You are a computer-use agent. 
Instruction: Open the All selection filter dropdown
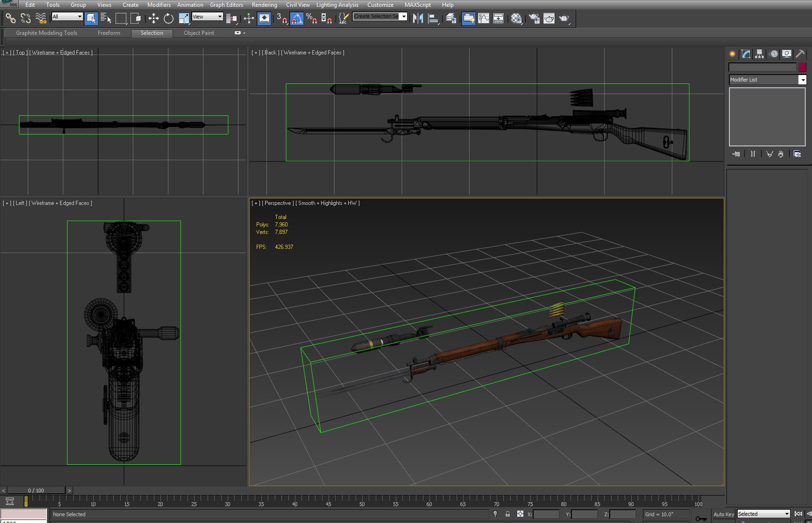click(x=67, y=16)
